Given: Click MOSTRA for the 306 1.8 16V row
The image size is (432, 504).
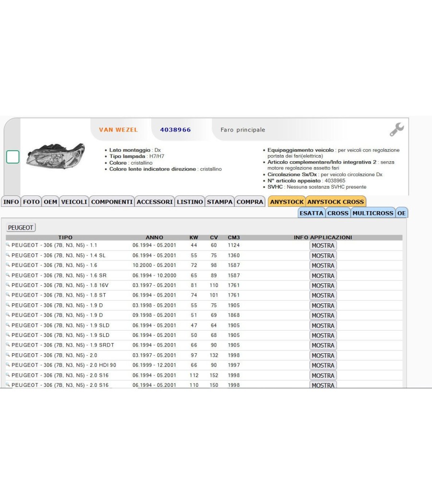Looking at the screenshot, I should (x=323, y=286).
